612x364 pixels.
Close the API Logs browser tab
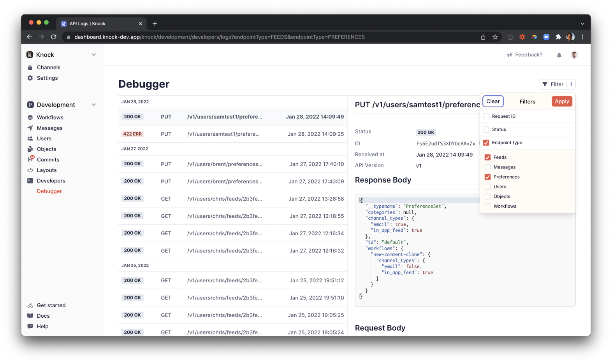pos(141,24)
